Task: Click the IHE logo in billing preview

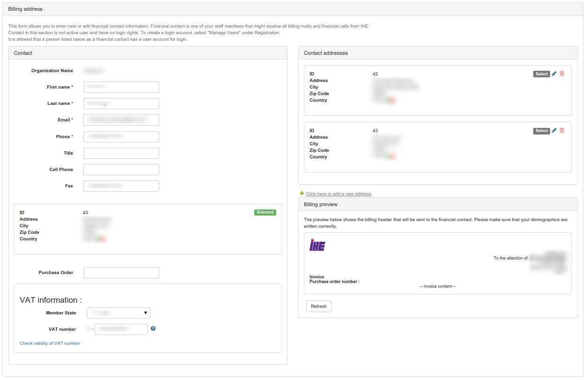Action: [317, 245]
